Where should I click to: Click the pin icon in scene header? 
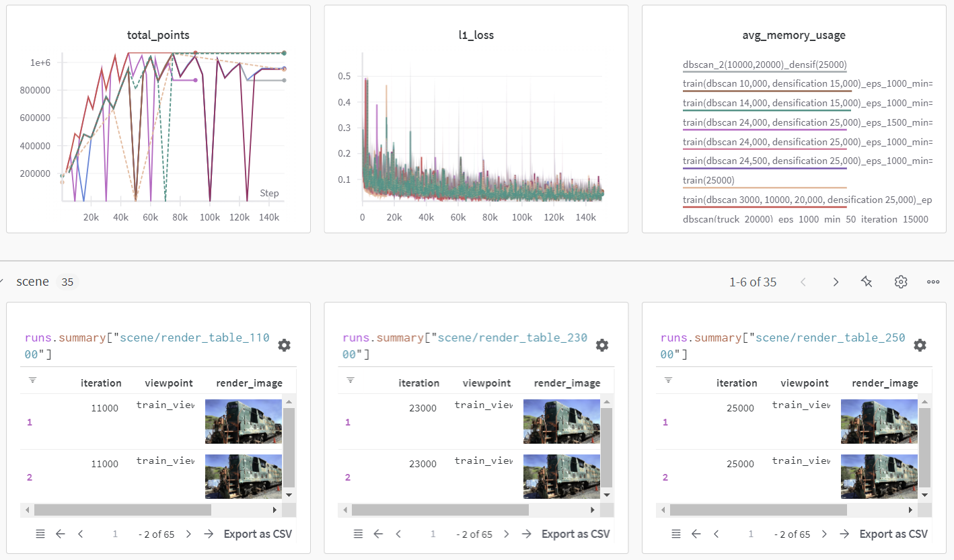coord(867,282)
